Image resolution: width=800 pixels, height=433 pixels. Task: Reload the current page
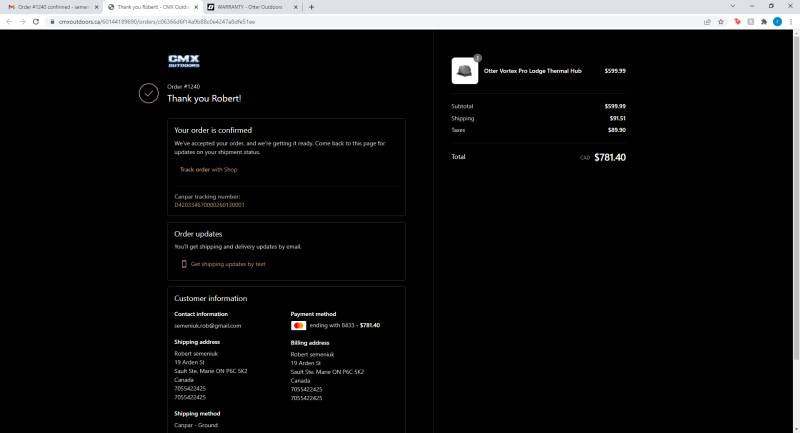pyautogui.click(x=36, y=22)
